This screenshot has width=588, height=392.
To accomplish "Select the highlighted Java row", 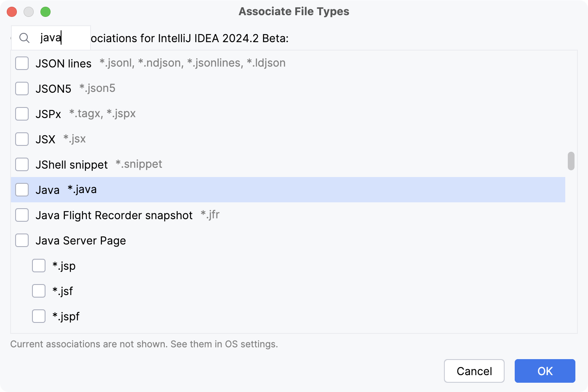I will point(168,190).
